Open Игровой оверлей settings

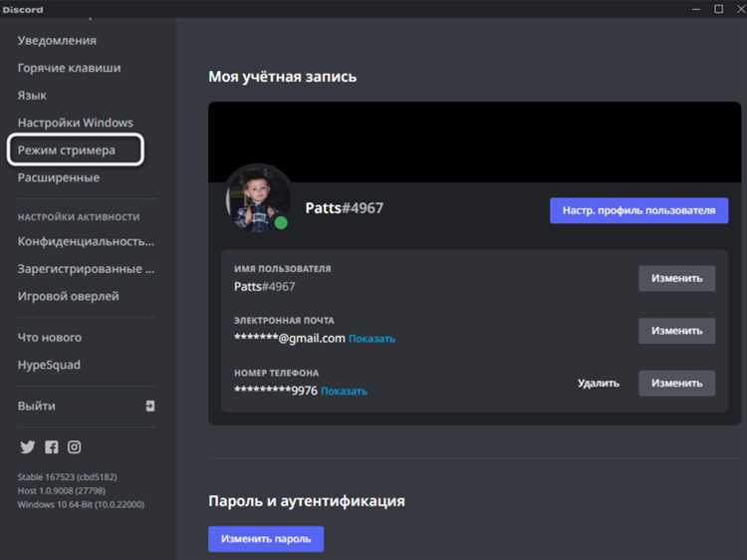pos(68,297)
